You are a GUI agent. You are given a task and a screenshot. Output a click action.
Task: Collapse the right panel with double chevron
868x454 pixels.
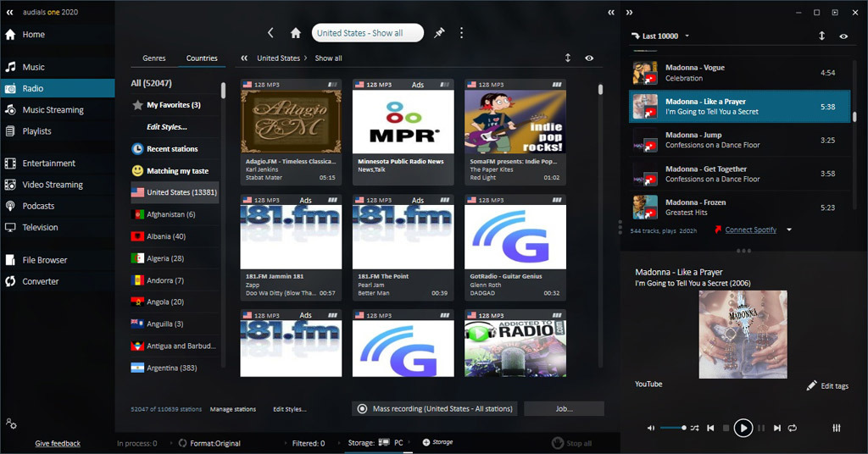coord(611,12)
